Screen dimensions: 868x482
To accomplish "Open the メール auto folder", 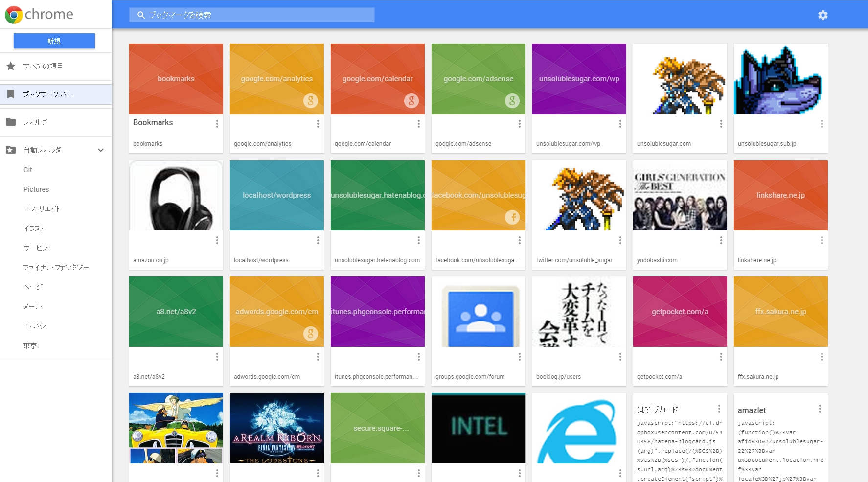I will tap(33, 307).
